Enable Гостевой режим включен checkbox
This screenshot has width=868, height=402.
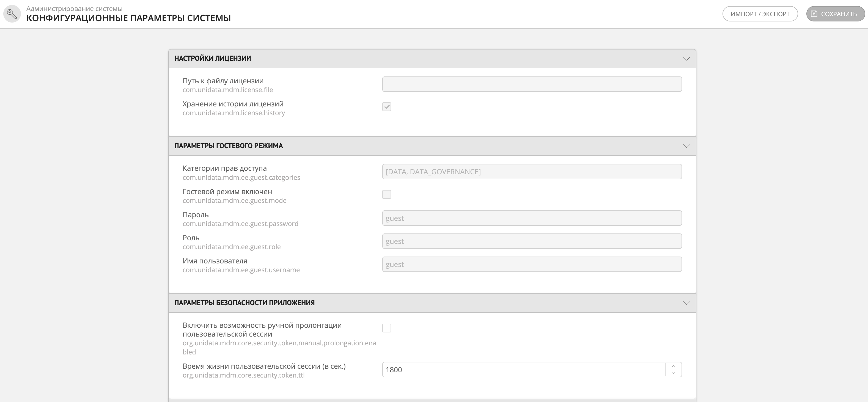point(386,194)
